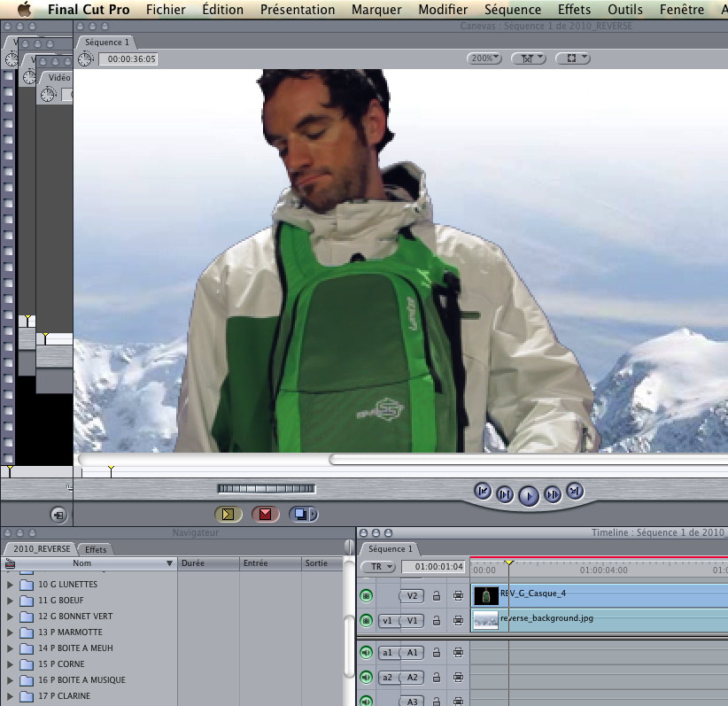The width and height of the screenshot is (728, 706).
Task: Click the Canvas scrubber bar playhead
Action: 111,471
